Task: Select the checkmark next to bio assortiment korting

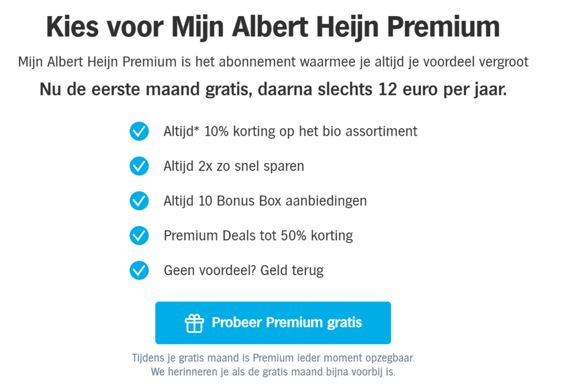Action: pyautogui.click(x=139, y=131)
